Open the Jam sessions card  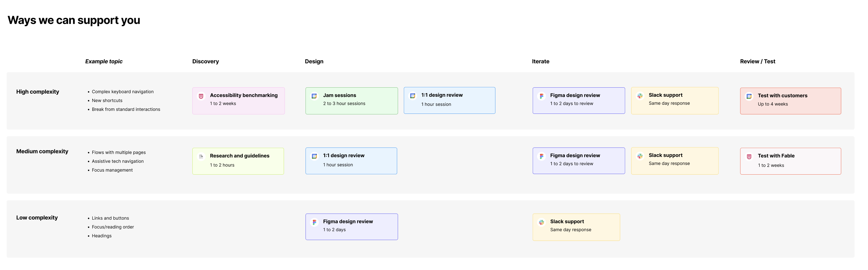(x=352, y=101)
